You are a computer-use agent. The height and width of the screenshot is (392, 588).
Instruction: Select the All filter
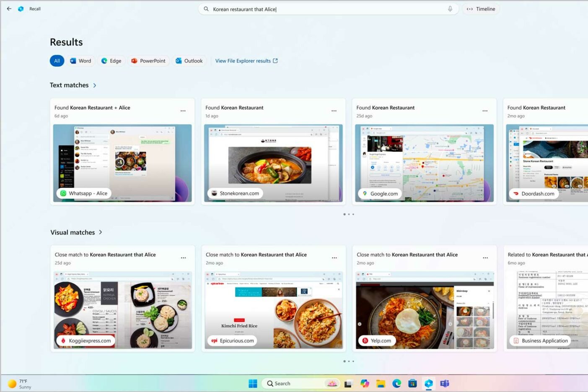pyautogui.click(x=57, y=61)
